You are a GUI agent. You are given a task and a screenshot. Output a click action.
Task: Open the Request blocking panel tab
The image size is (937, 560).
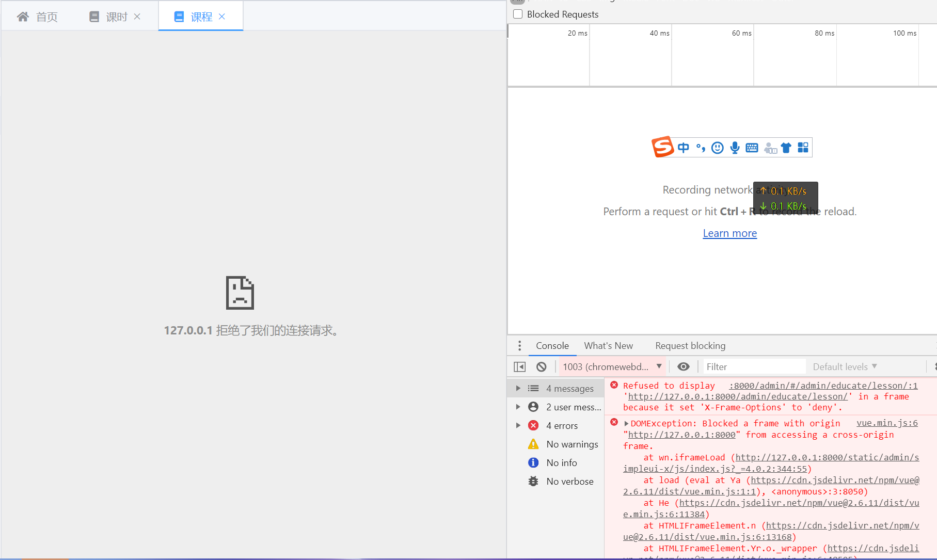point(690,346)
